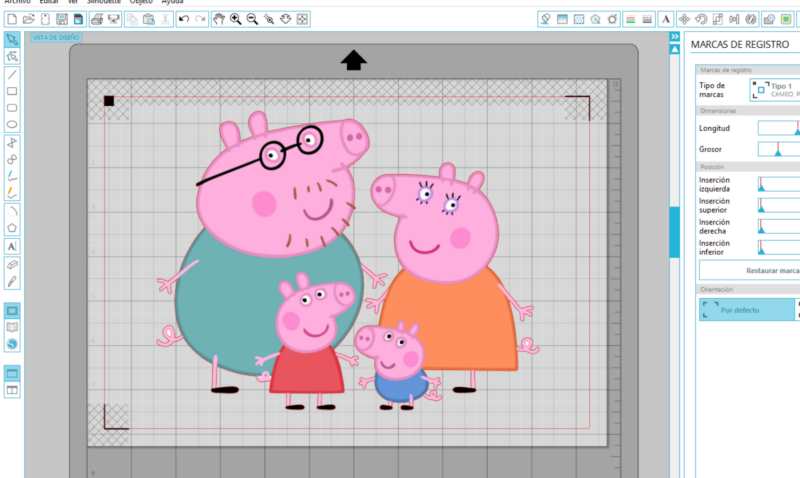800x478 pixels.
Task: Create a new document from the toolbar
Action: (x=12, y=19)
